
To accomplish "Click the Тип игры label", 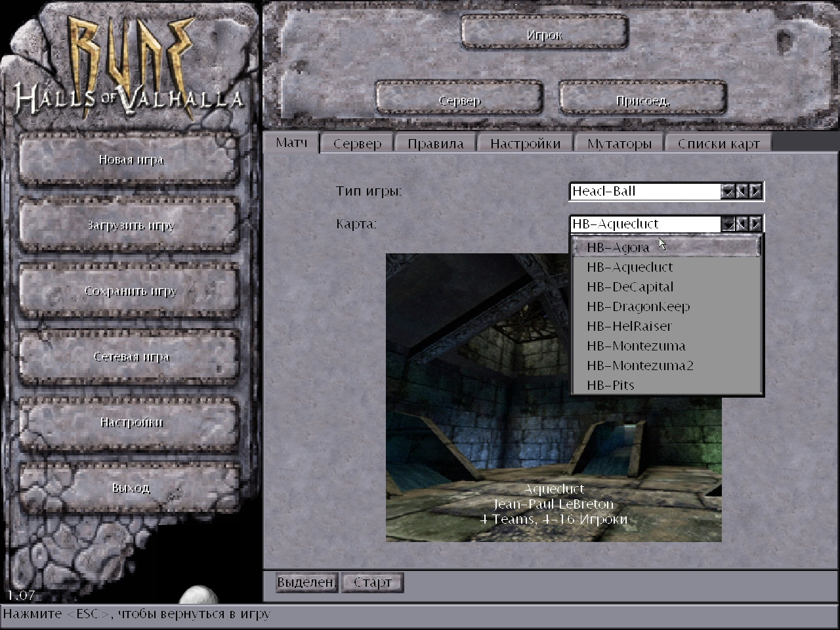I will pyautogui.click(x=369, y=192).
